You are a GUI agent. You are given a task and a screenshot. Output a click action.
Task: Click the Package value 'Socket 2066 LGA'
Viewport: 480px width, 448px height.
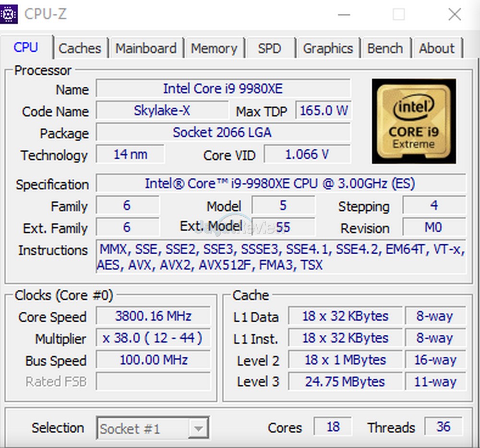[x=223, y=132]
